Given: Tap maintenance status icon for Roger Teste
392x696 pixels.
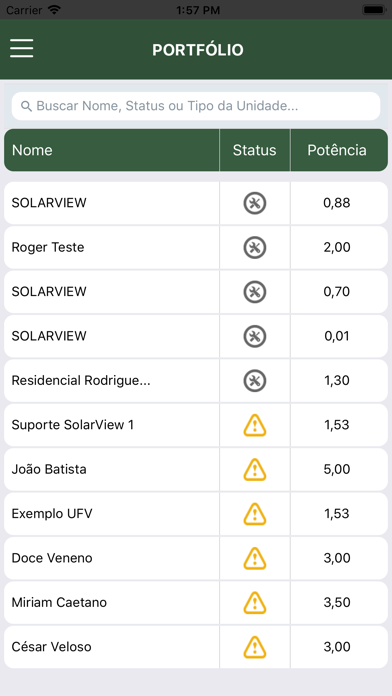Looking at the screenshot, I should click(x=255, y=247).
